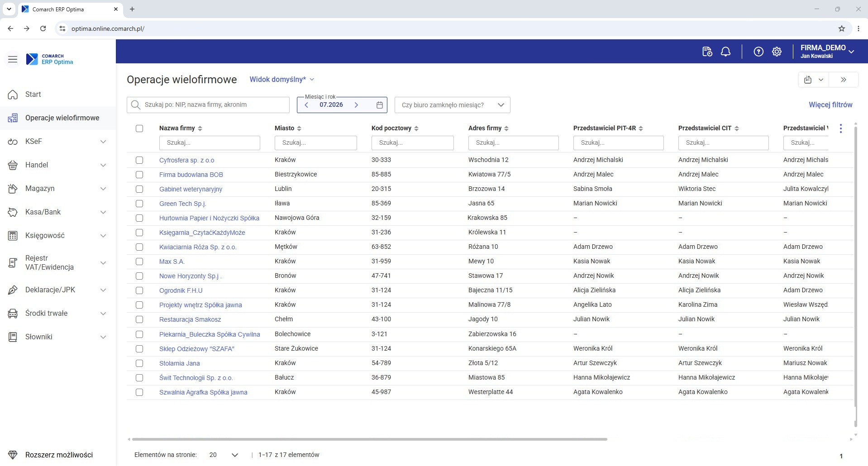
Task: Focus the Miasto column filter field
Action: pos(316,143)
